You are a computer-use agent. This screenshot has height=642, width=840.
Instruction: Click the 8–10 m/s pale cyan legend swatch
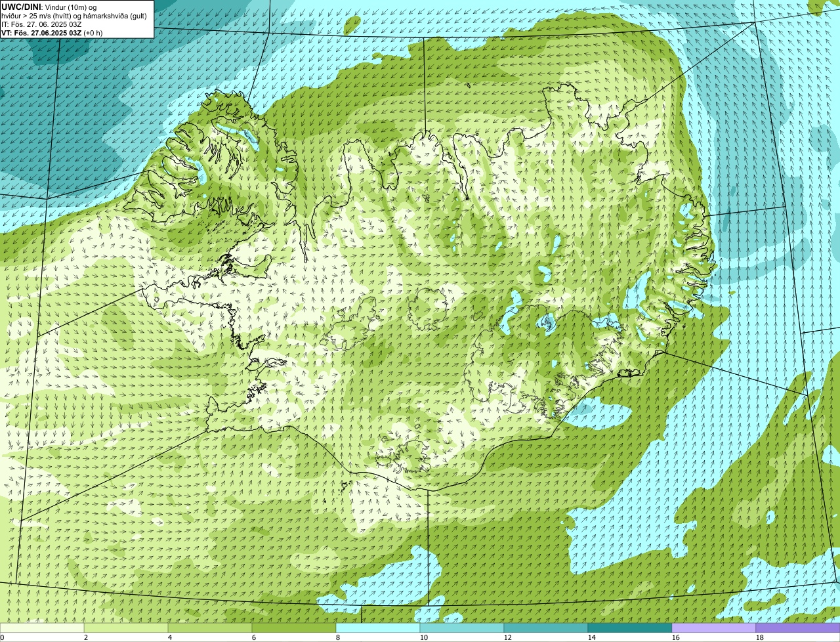(378, 628)
